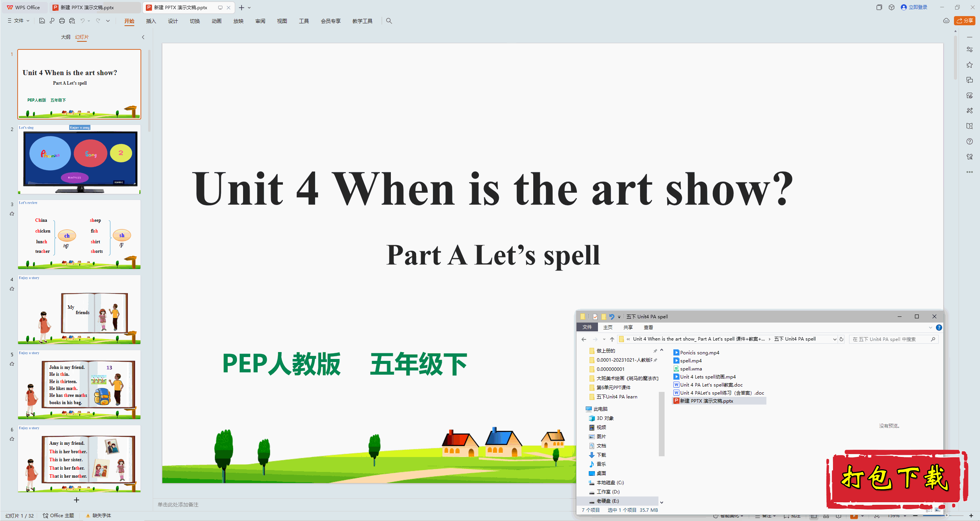Screen dimensions: 980x521
Task: Open the 审阅 ribbon tab
Action: [260, 21]
